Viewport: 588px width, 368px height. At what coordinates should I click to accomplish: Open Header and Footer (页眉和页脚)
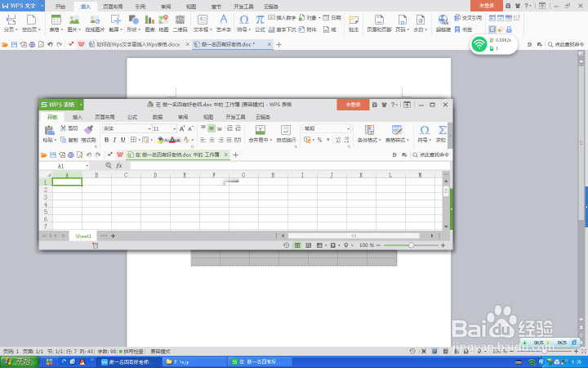point(379,23)
